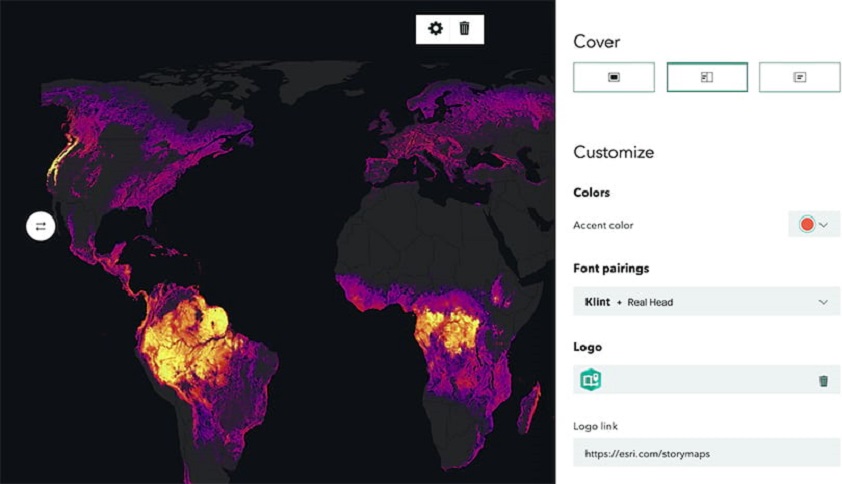
Task: Click the Logo link label
Action: pyautogui.click(x=596, y=426)
